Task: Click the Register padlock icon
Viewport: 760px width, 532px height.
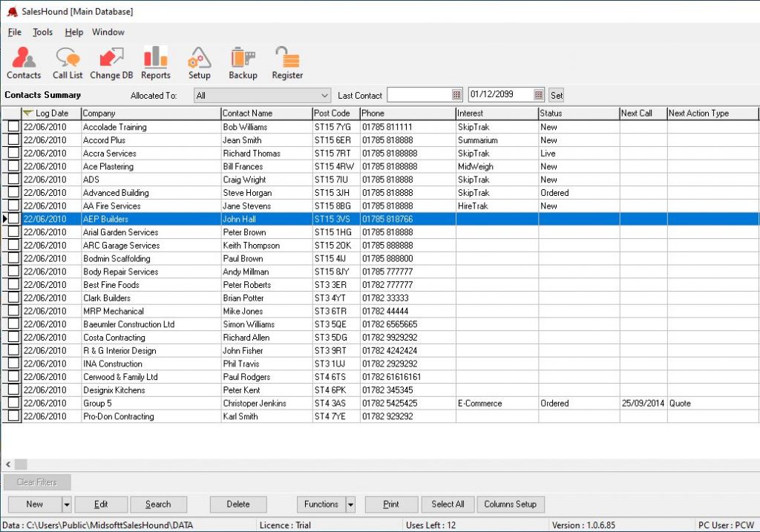Action: pos(287,62)
